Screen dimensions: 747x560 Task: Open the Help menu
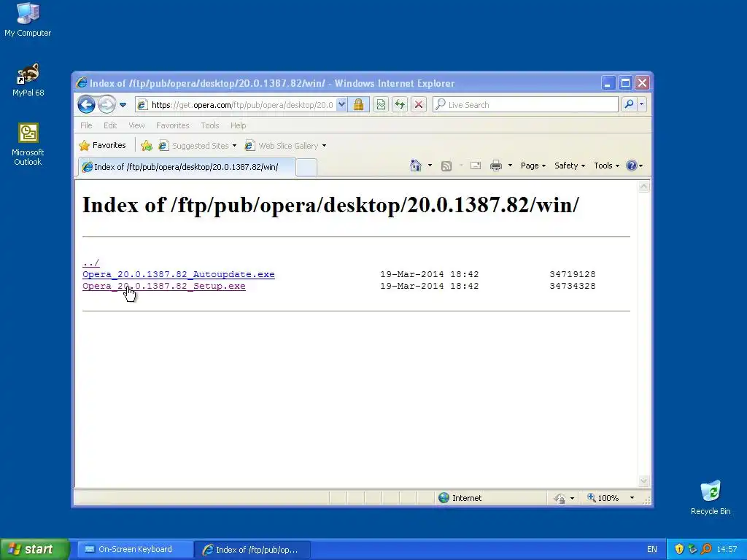[239, 125]
